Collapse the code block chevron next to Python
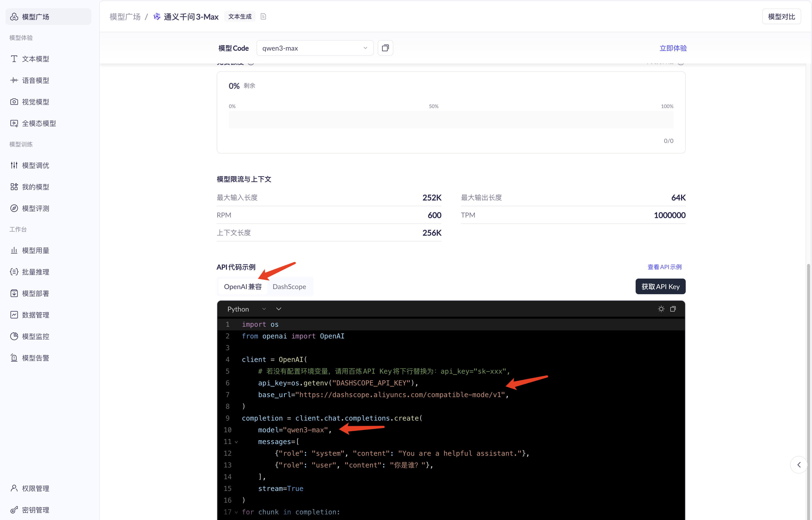This screenshot has height=520, width=812. coord(278,309)
